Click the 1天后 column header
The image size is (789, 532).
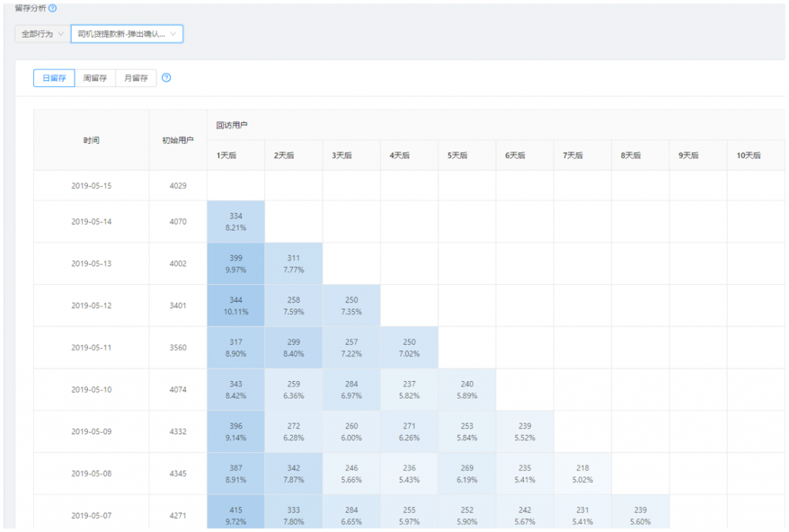point(227,155)
